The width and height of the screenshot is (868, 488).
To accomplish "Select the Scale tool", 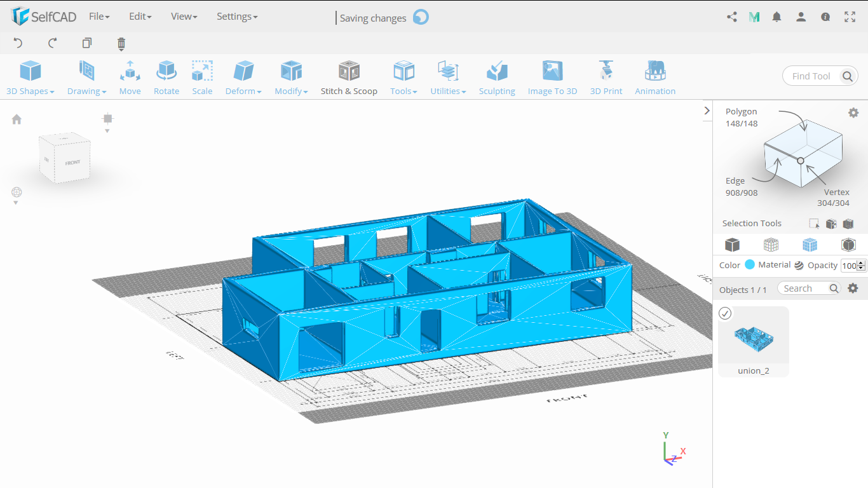I will (x=202, y=78).
